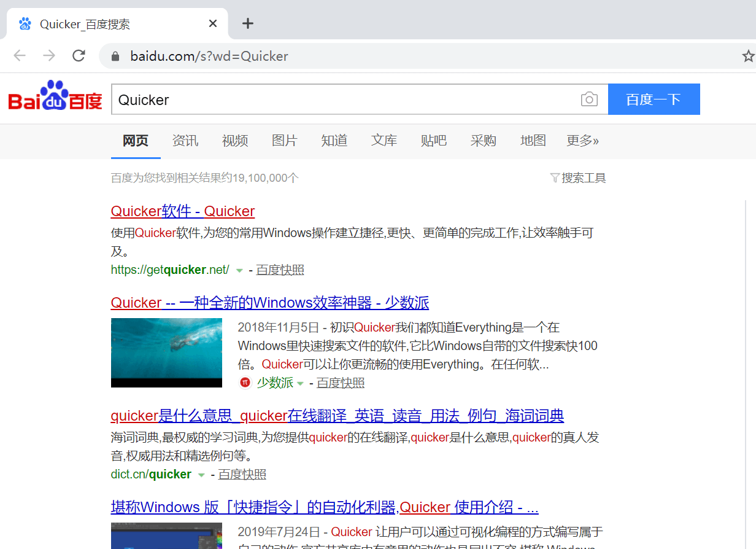Expand arrow beside getquicker.net URL
Image resolution: width=756 pixels, height=549 pixels.
(x=239, y=270)
